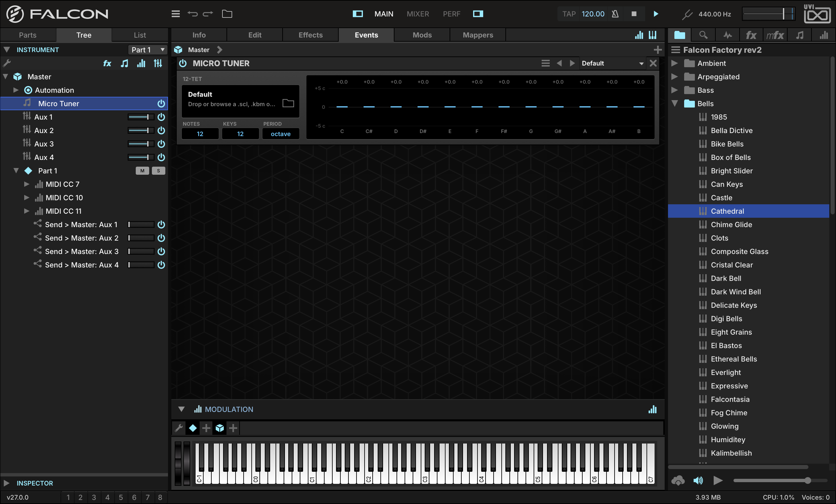Open the hamburger menu in the top toolbar
This screenshot has width=836, height=504.
(x=175, y=14)
